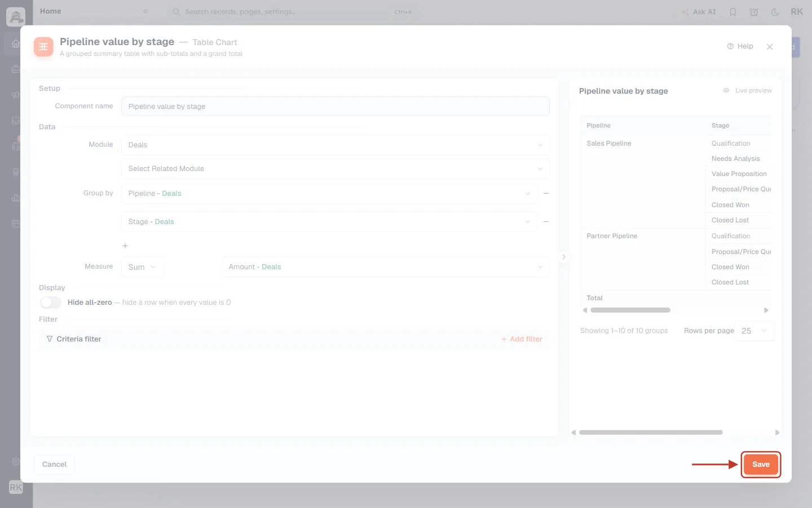Image resolution: width=812 pixels, height=508 pixels.
Task: Click the Live preview eye icon
Action: point(726,90)
